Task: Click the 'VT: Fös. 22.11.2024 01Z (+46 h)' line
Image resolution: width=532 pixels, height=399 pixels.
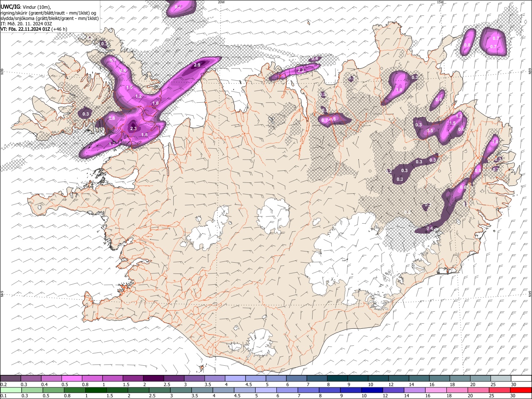Action: [34, 29]
